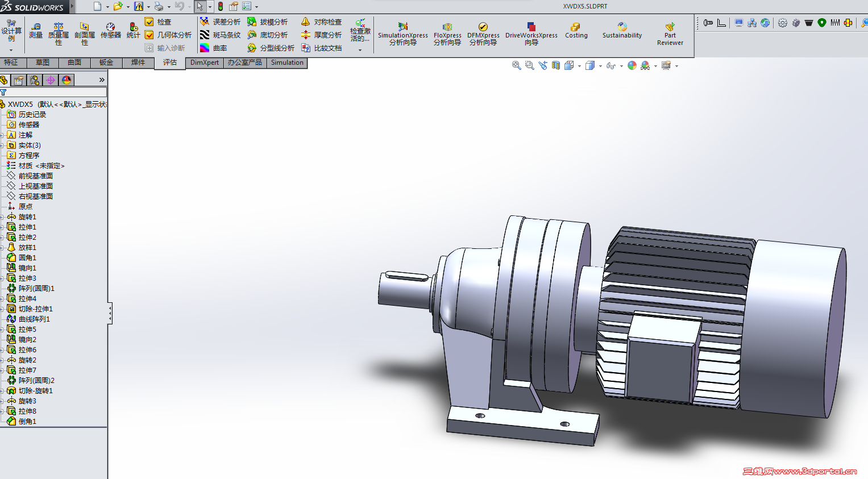Run 底切分析 undercut analysis

267,35
